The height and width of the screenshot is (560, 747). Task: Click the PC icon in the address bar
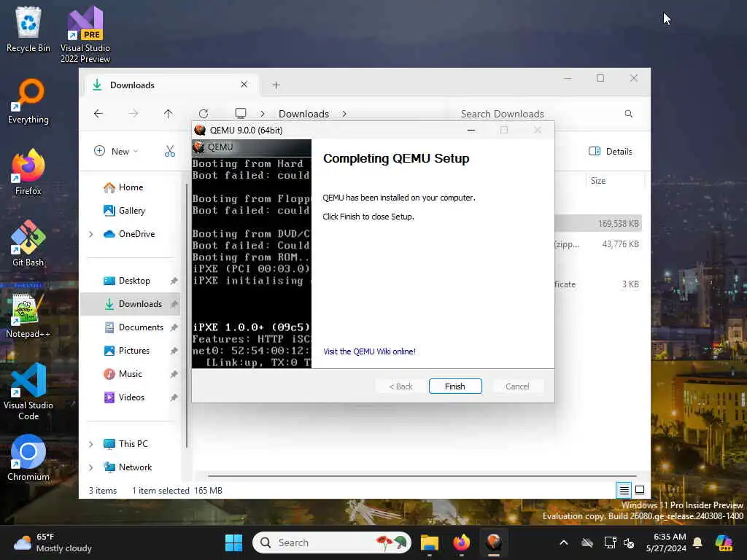241,113
